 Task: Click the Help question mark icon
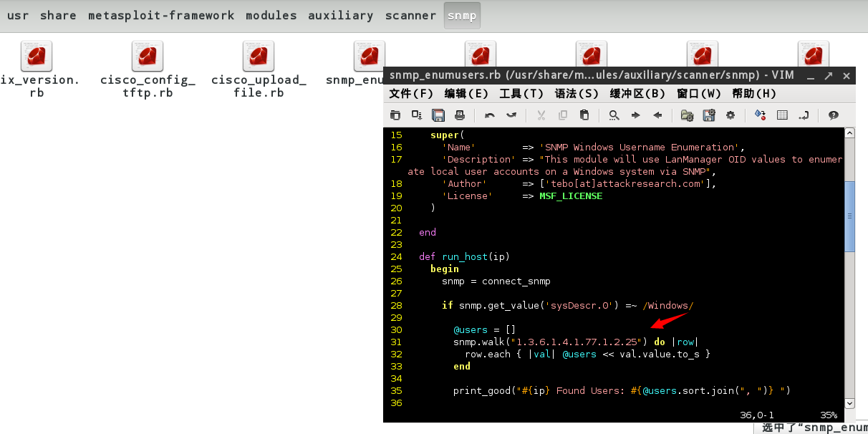[x=834, y=115]
